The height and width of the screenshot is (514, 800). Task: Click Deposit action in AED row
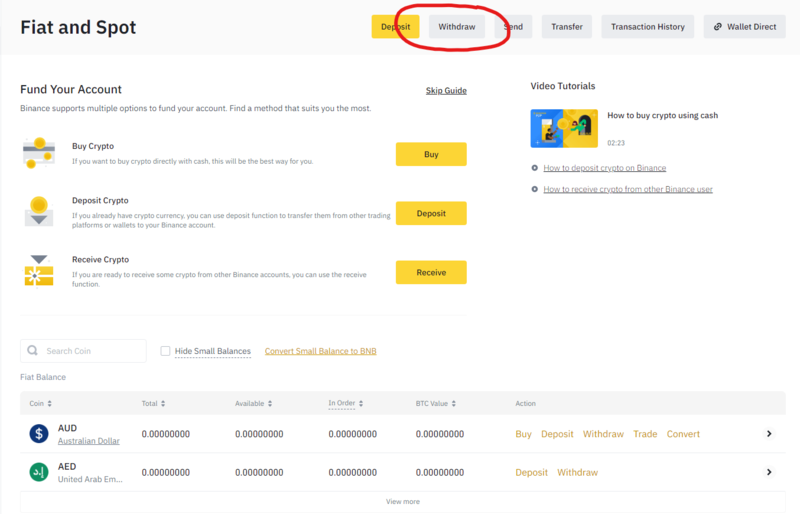click(532, 472)
